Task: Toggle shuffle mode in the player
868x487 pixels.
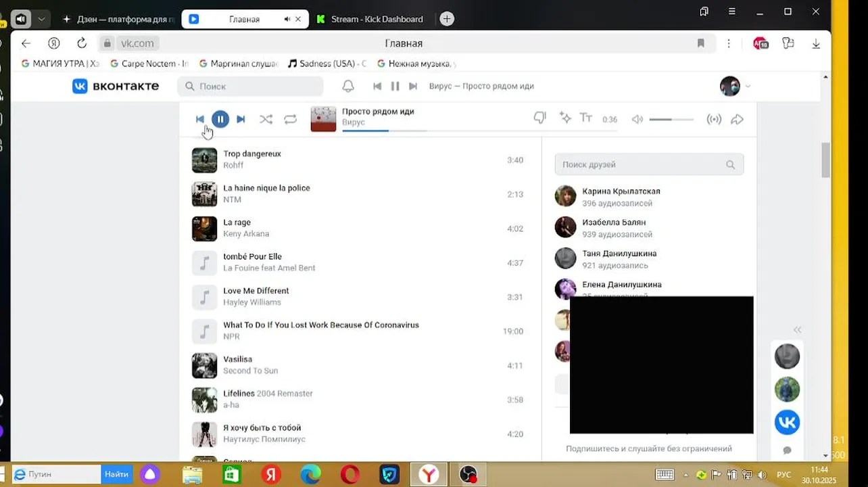Action: pos(266,119)
